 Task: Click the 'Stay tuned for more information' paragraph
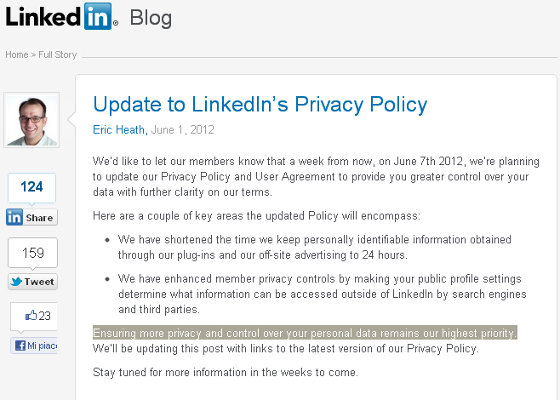pyautogui.click(x=225, y=372)
